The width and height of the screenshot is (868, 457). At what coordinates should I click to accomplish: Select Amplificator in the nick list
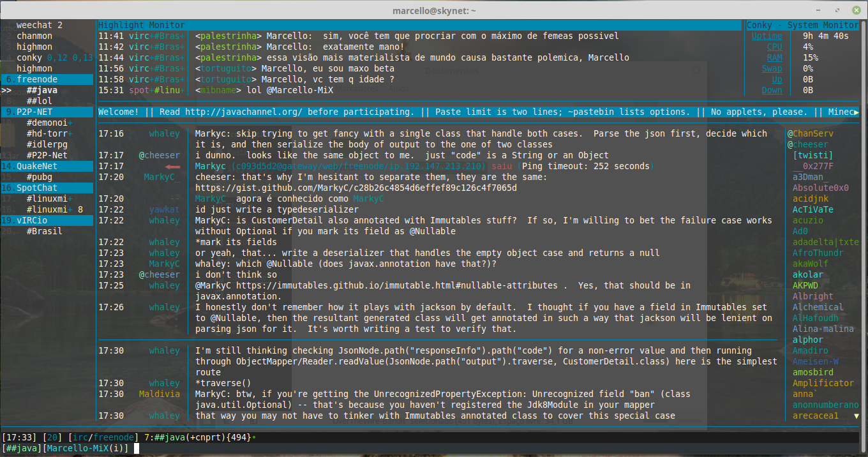pyautogui.click(x=823, y=383)
